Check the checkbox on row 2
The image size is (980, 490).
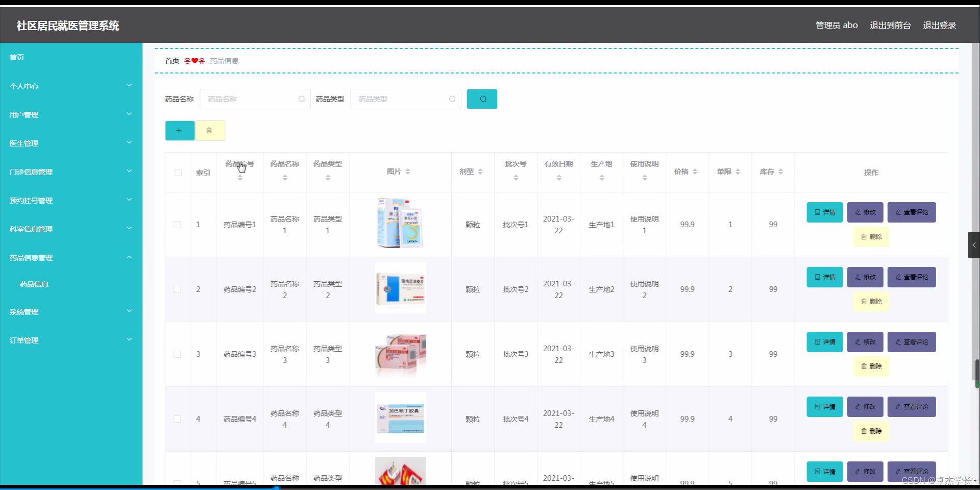(x=177, y=289)
